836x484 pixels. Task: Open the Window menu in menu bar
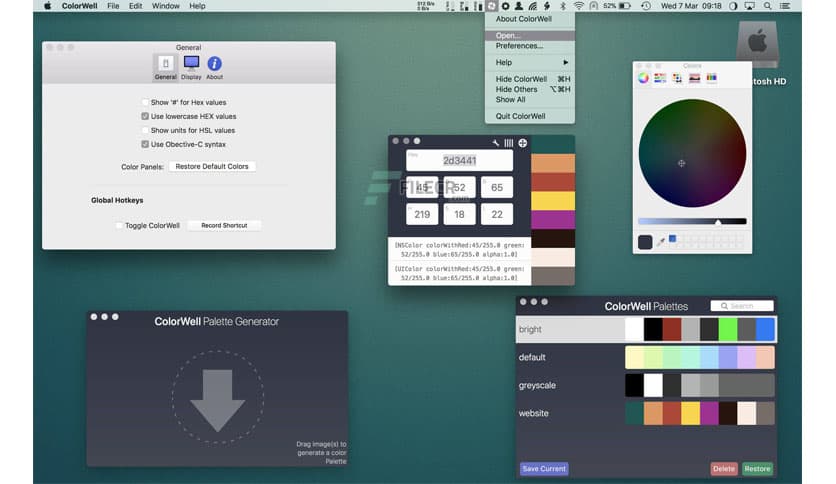point(166,6)
